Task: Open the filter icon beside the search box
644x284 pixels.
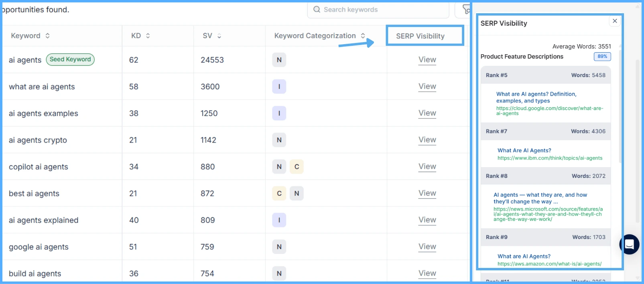Action: tap(465, 9)
